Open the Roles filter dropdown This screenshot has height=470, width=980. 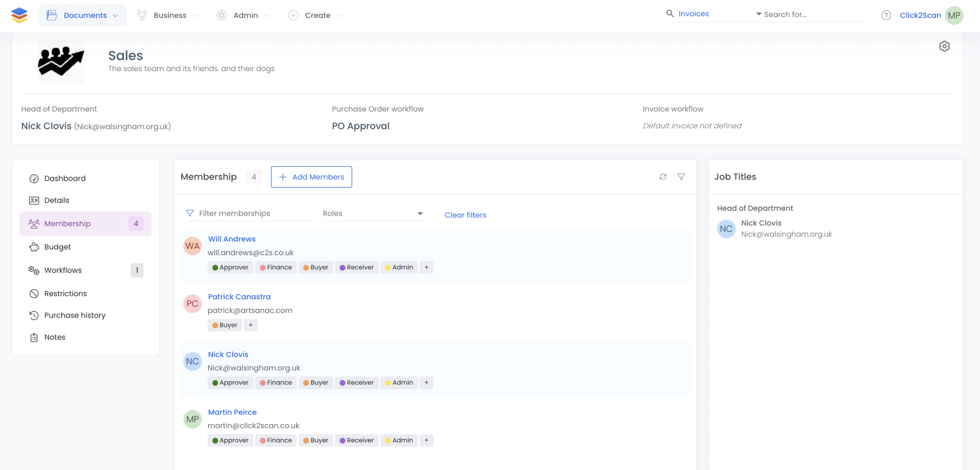pyautogui.click(x=373, y=213)
